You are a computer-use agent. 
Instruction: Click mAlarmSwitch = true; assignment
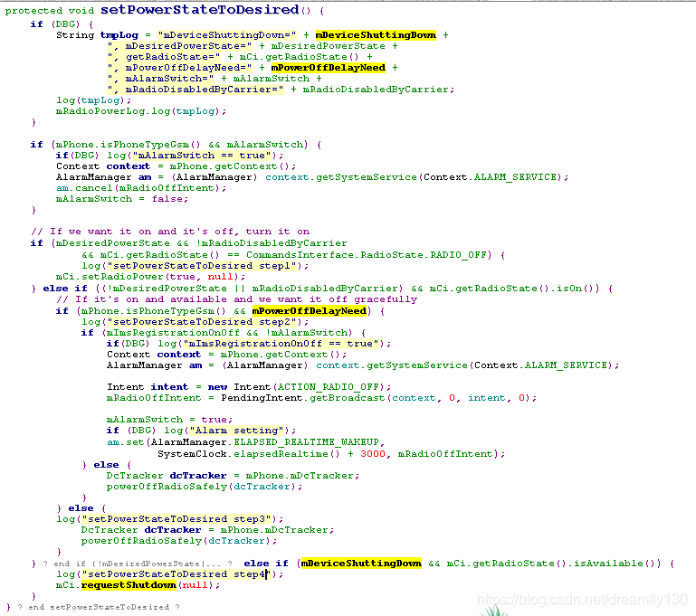click(x=169, y=420)
